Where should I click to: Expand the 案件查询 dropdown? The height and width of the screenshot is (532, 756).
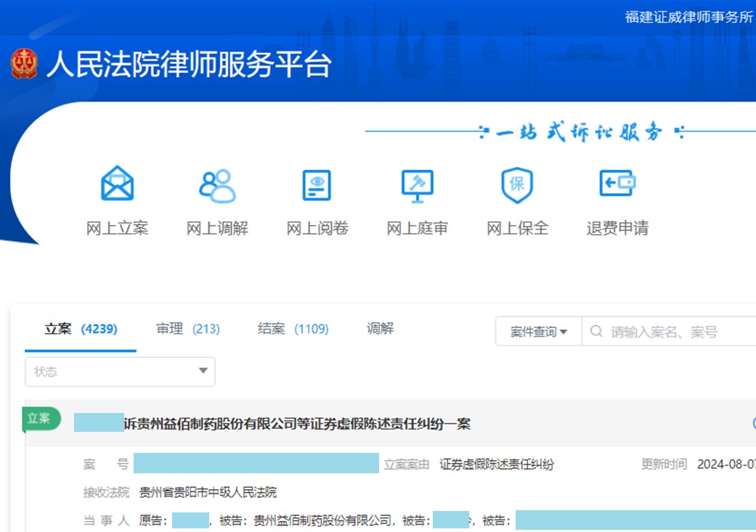(x=539, y=331)
